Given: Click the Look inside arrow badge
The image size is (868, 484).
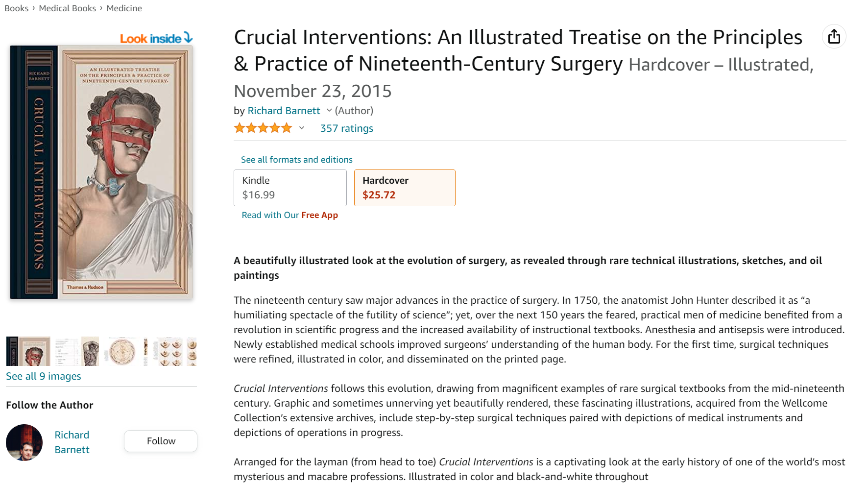Looking at the screenshot, I should pyautogui.click(x=156, y=38).
